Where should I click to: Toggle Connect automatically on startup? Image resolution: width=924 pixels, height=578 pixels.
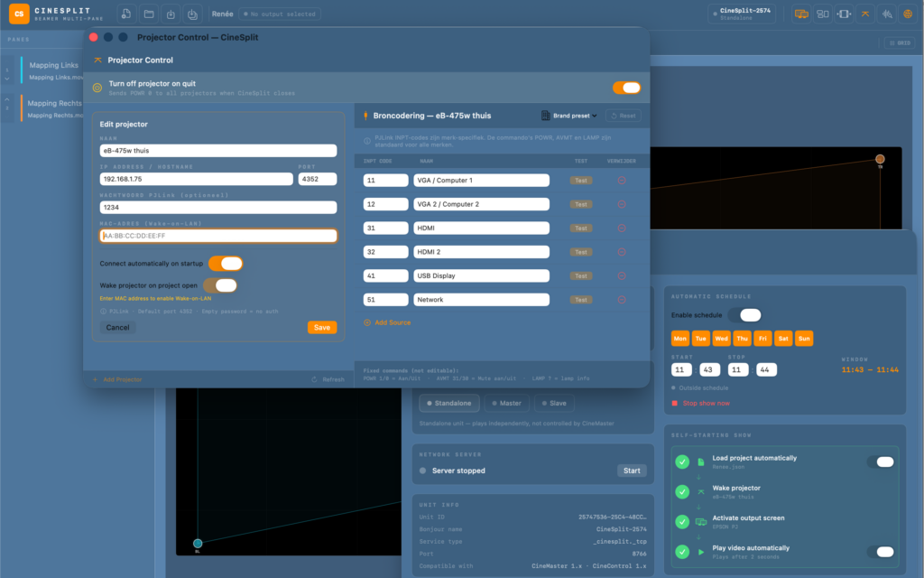pyautogui.click(x=226, y=264)
